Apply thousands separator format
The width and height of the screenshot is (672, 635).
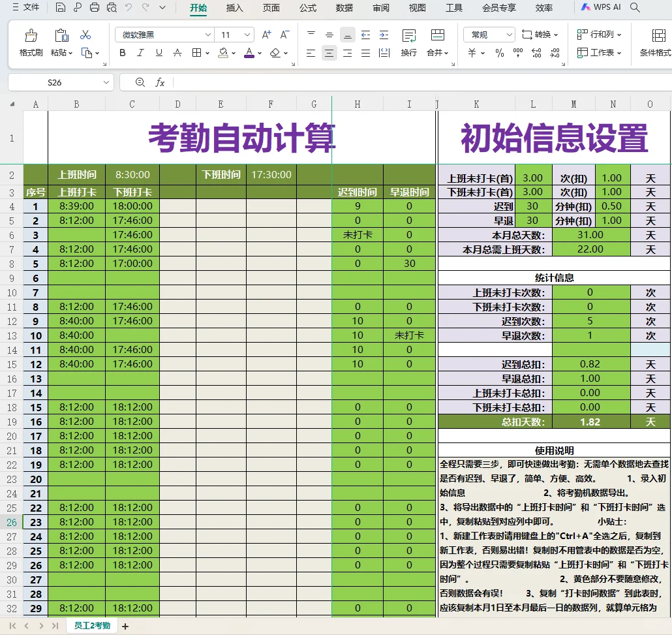[x=518, y=53]
